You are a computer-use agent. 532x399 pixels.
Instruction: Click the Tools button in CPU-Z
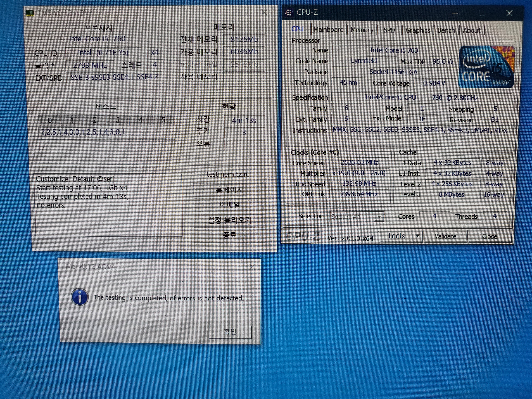coord(396,236)
